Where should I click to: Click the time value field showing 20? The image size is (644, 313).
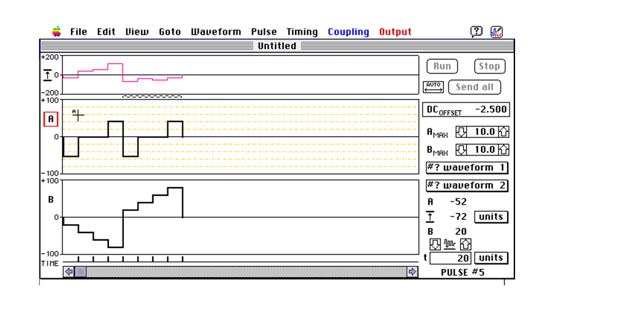pos(450,258)
